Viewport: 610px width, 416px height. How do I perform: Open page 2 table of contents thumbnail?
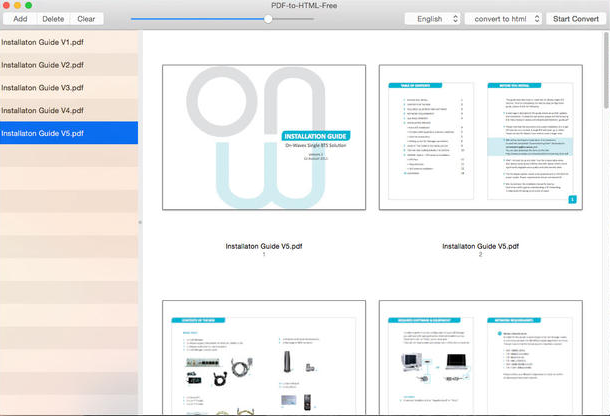pos(481,137)
